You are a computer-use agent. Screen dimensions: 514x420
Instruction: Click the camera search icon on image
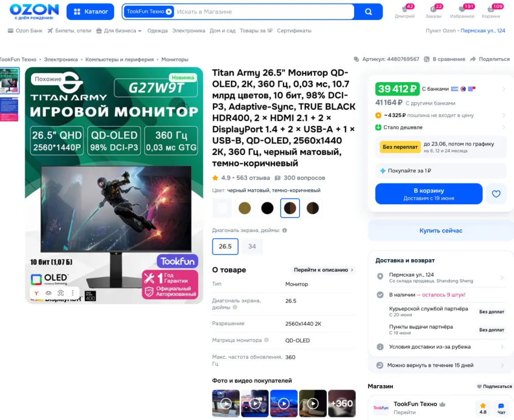coord(61,293)
